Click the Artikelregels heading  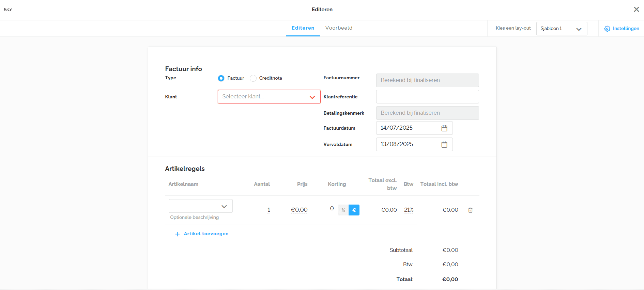pos(185,169)
